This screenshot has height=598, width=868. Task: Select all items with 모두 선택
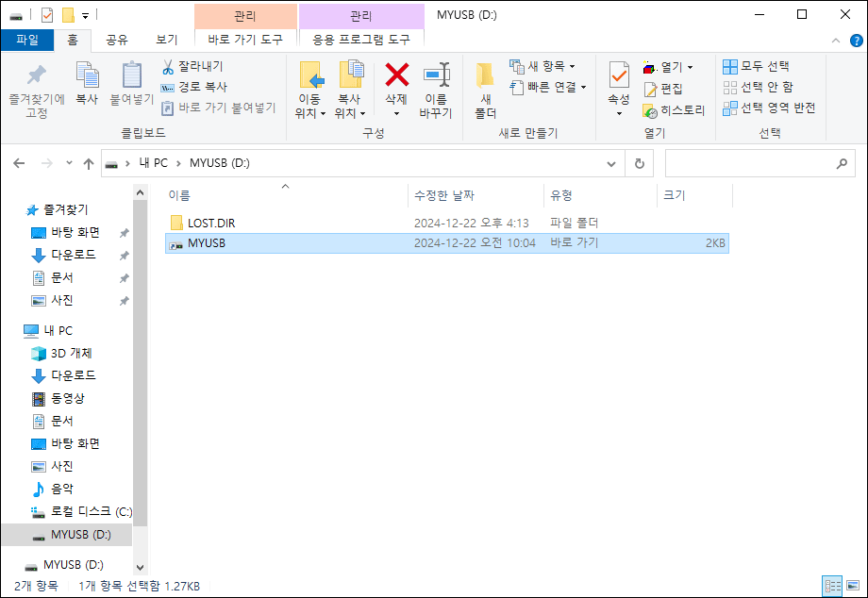(x=756, y=66)
